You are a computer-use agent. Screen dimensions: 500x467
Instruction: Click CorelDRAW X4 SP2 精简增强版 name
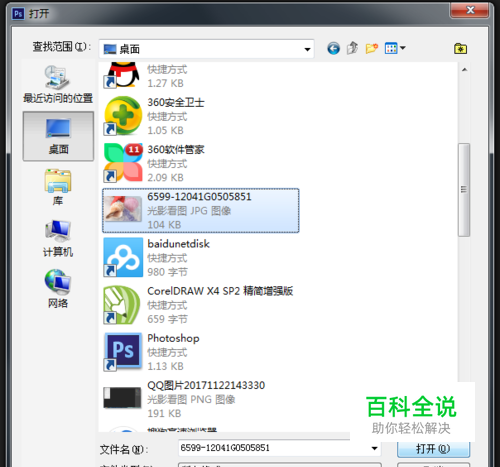click(220, 291)
